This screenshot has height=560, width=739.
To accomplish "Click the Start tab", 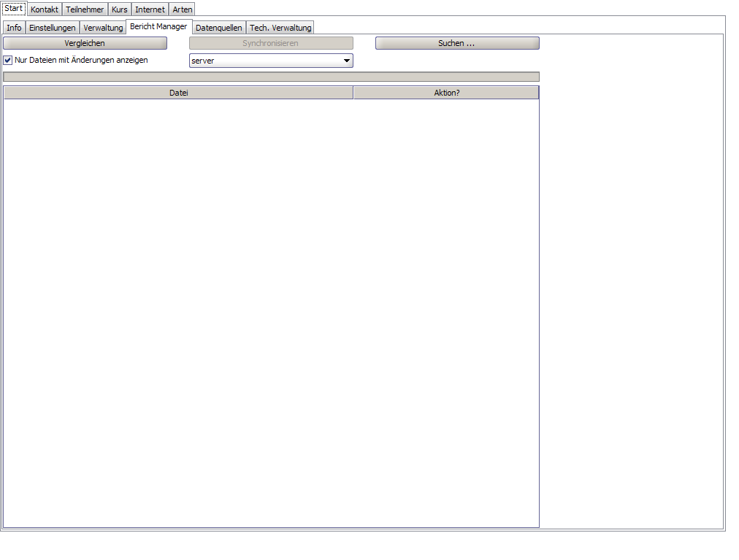I will click(x=14, y=9).
